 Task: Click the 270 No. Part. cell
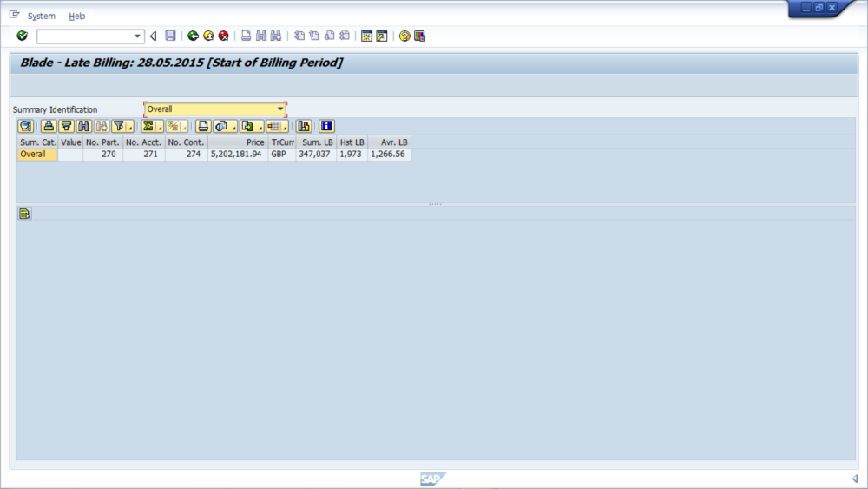(x=103, y=155)
